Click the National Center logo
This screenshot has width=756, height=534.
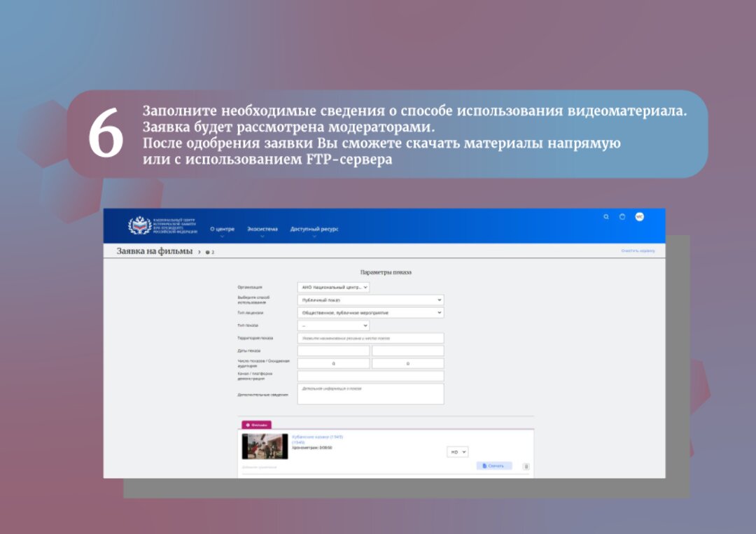(162, 226)
